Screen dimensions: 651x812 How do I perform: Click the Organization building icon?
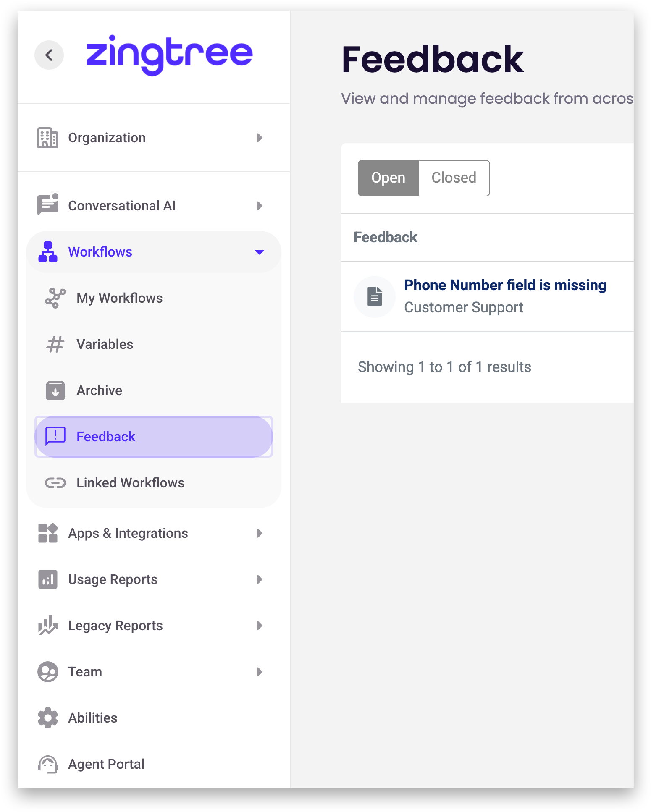pyautogui.click(x=48, y=138)
